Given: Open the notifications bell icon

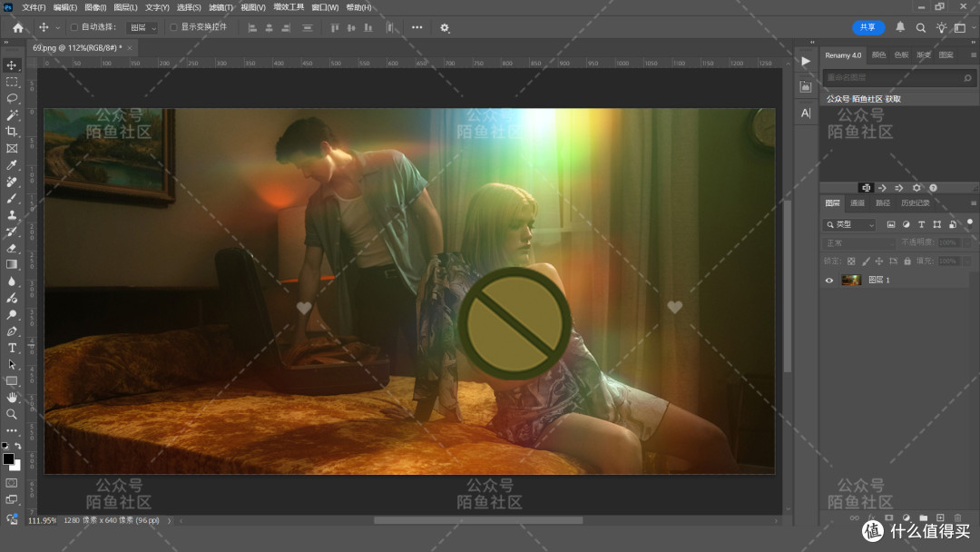Looking at the screenshot, I should coord(900,27).
